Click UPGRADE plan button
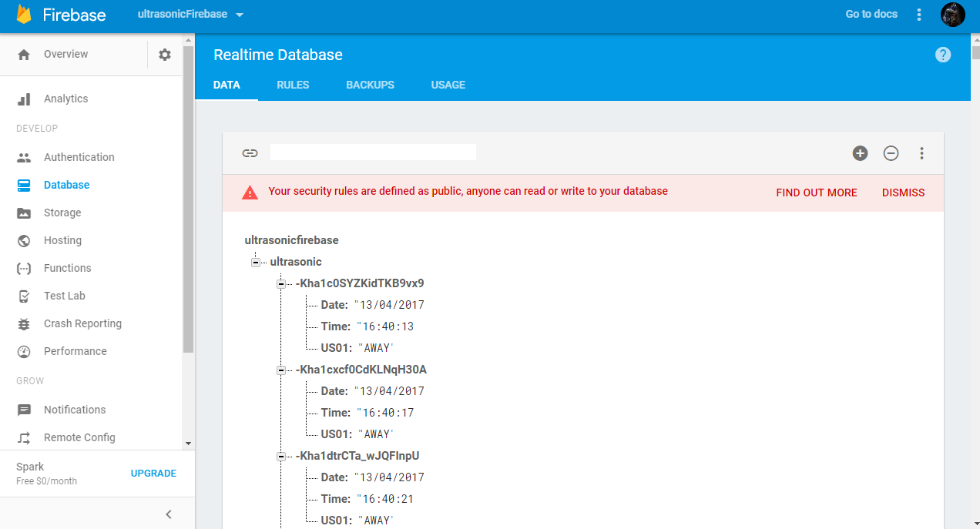The width and height of the screenshot is (980, 529). 153,474
